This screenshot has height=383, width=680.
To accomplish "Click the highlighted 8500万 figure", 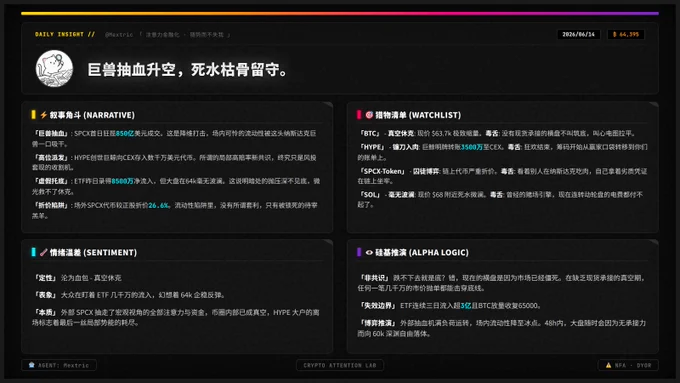I will (x=122, y=181).
